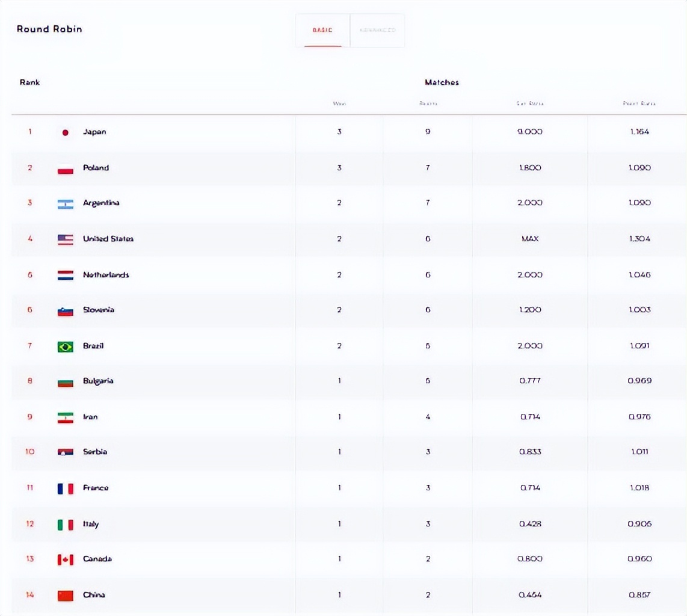
Task: Click the Japan flag icon
Action: coord(66,132)
